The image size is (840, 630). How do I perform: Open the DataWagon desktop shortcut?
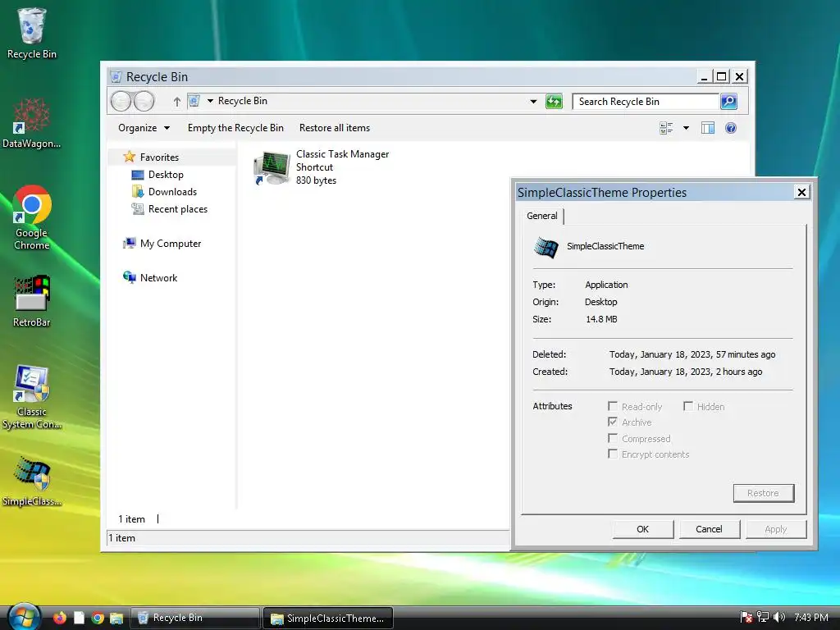pos(31,123)
